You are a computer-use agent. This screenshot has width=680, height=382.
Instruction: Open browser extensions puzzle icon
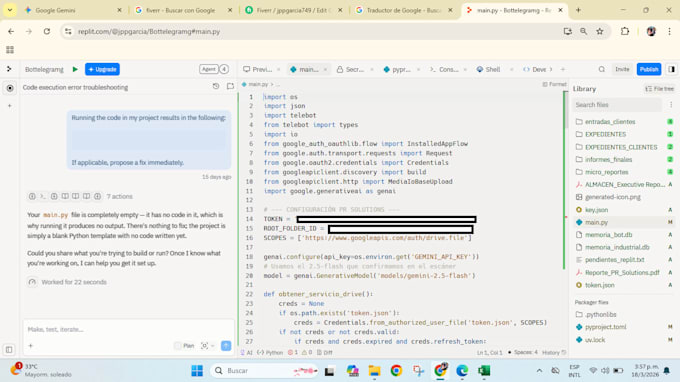624,31
